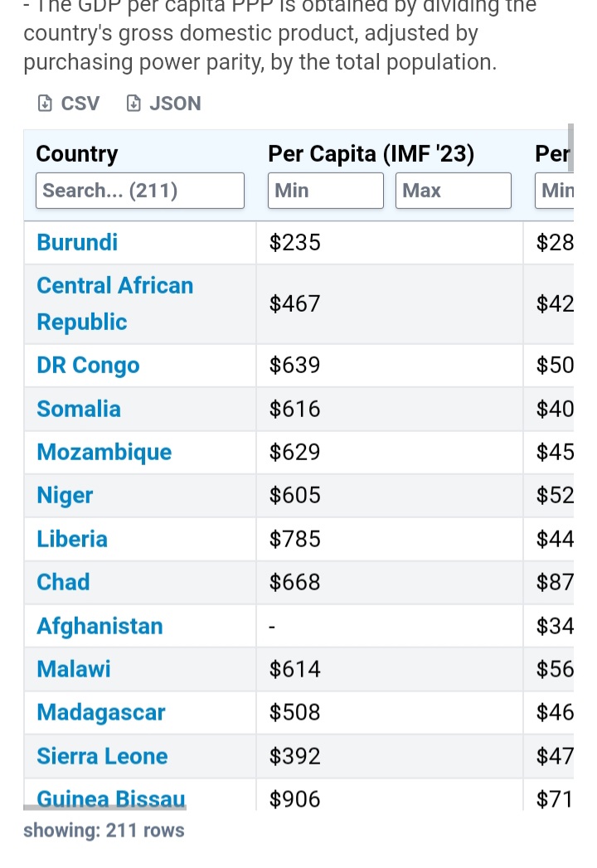
Task: Click the Per Capita Max filter field
Action: click(453, 191)
